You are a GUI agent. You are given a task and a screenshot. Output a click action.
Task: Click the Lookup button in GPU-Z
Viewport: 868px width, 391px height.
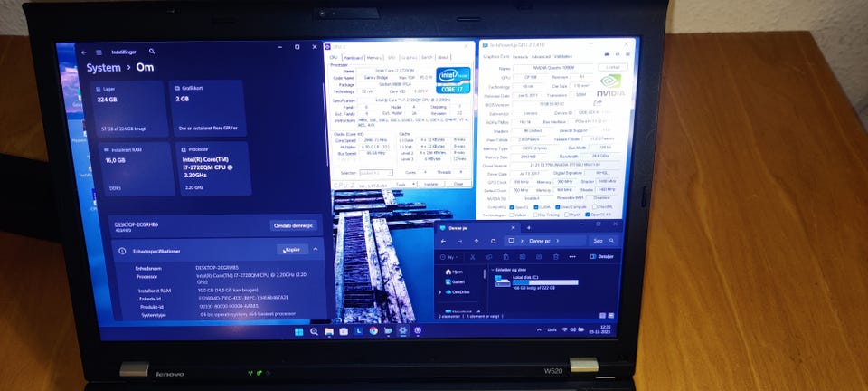pyautogui.click(x=613, y=67)
